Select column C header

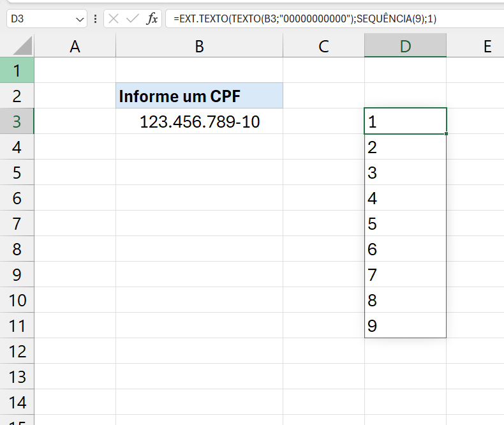click(323, 46)
